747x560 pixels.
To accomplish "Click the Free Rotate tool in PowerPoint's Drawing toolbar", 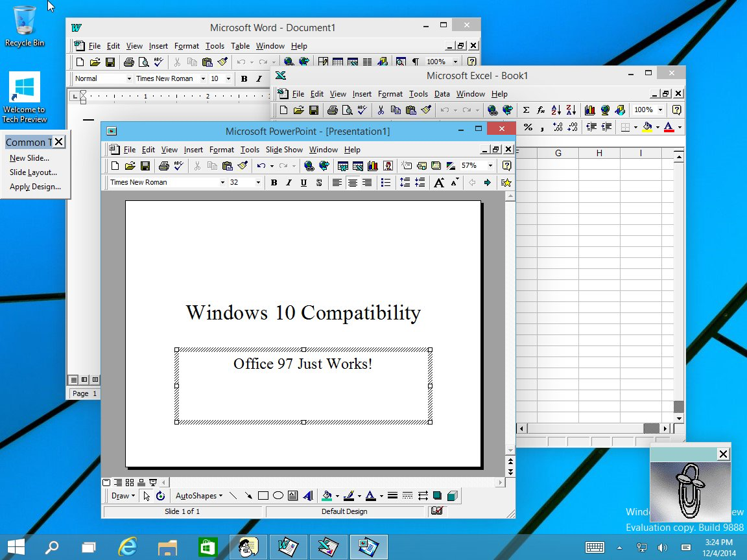I will pyautogui.click(x=160, y=496).
